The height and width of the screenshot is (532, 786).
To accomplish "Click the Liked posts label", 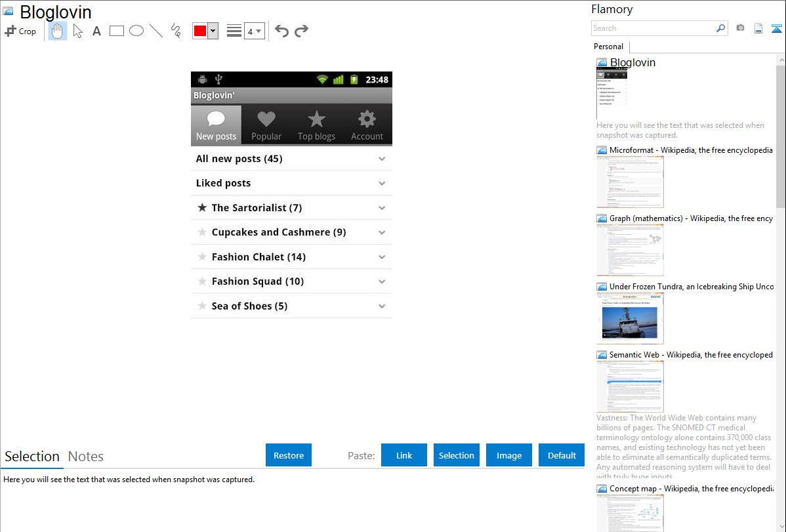I will coord(223,184).
